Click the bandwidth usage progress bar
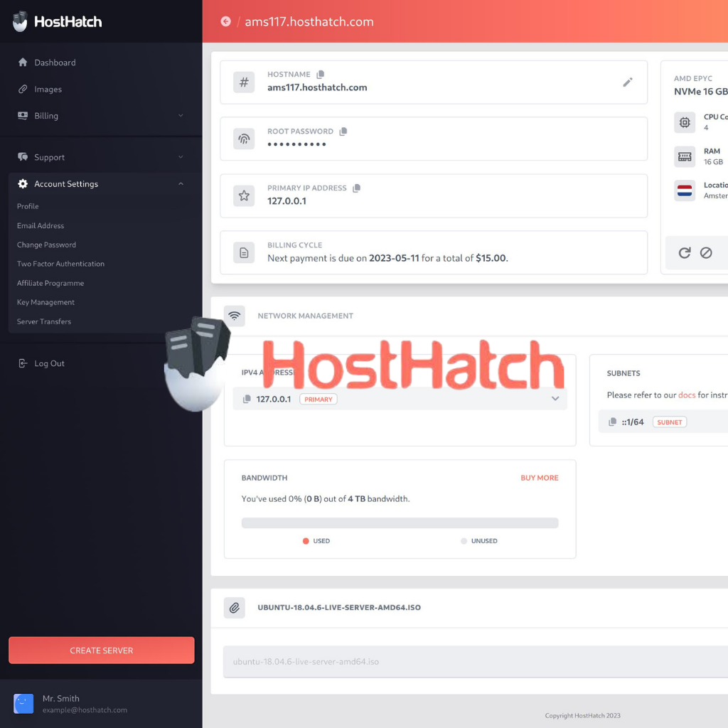 [x=400, y=523]
